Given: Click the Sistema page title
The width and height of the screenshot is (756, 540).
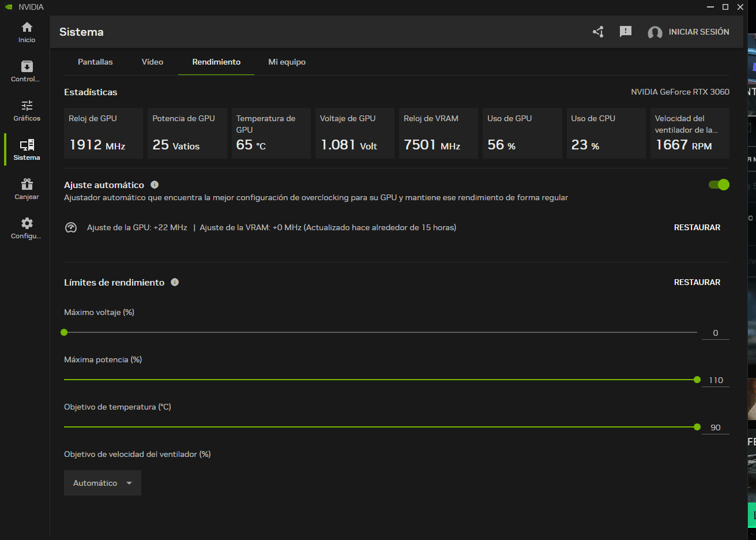Looking at the screenshot, I should pyautogui.click(x=81, y=32).
